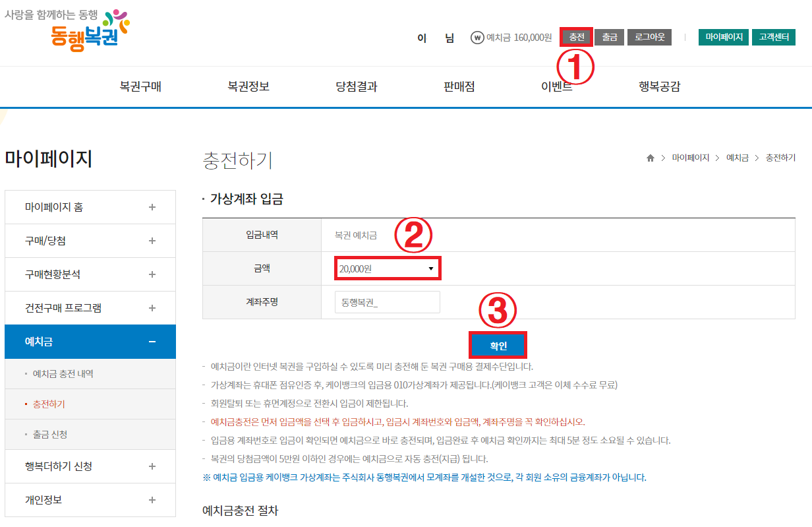Click the 계좌주명 account holder input field
Viewport: 812px width, 527px height.
click(x=387, y=301)
